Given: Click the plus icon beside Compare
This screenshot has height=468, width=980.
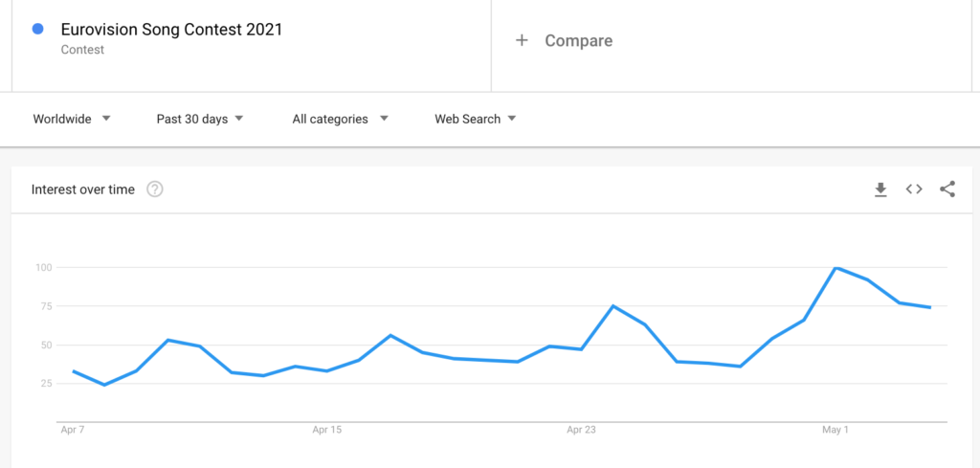Looking at the screenshot, I should pos(522,40).
